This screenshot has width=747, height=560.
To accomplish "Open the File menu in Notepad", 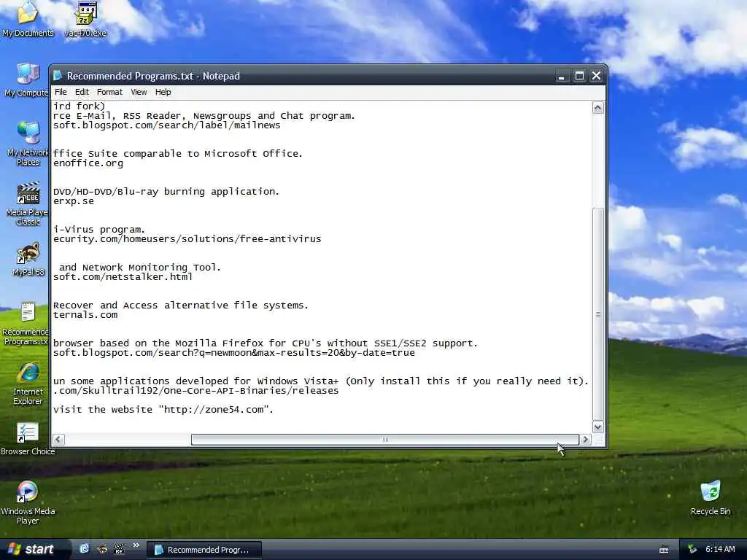I will click(x=61, y=92).
